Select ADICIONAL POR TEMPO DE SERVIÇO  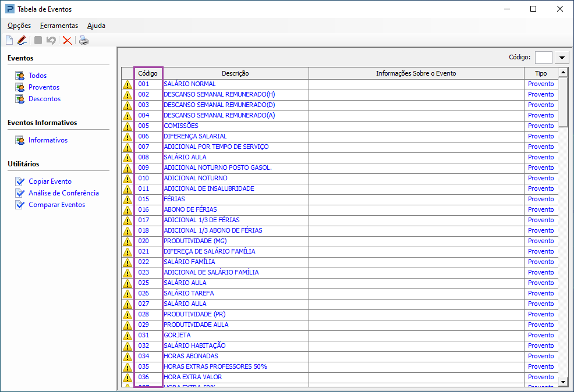coord(216,147)
